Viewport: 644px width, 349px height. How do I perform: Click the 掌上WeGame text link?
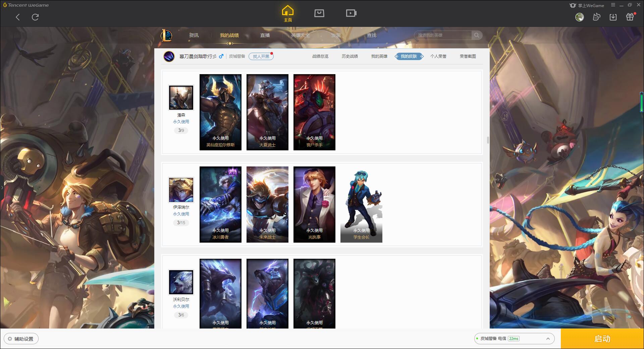coord(591,5)
